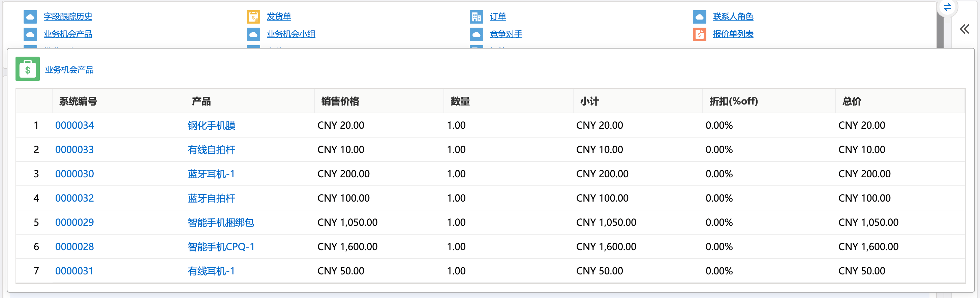Click the 销售价格 column header
This screenshot has width=980, height=298.
click(x=340, y=101)
